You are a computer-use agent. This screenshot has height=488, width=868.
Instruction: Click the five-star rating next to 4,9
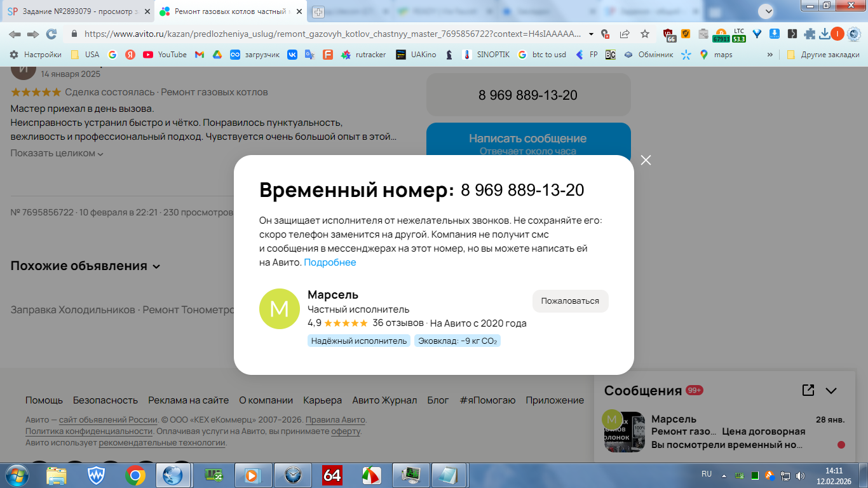pos(346,323)
